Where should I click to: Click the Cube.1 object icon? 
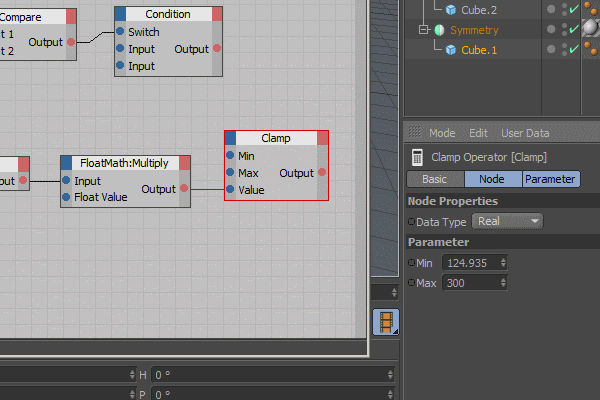pyautogui.click(x=451, y=50)
